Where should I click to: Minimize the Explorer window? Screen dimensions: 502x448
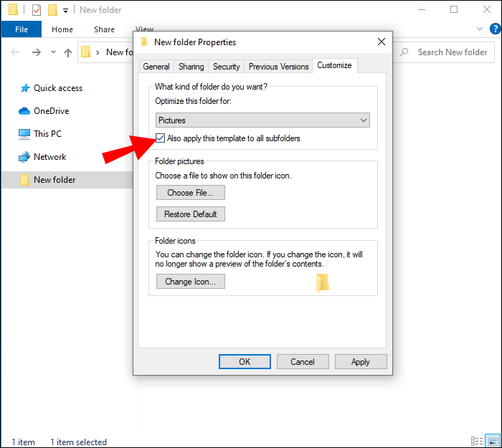[422, 9]
